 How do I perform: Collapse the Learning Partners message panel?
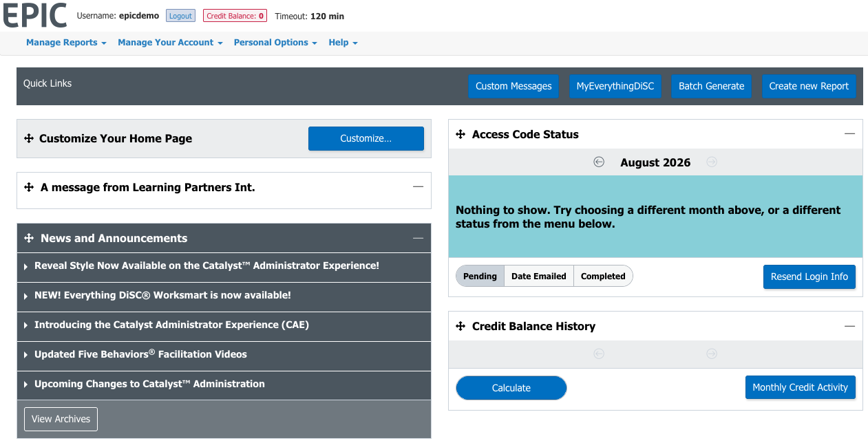click(x=418, y=186)
